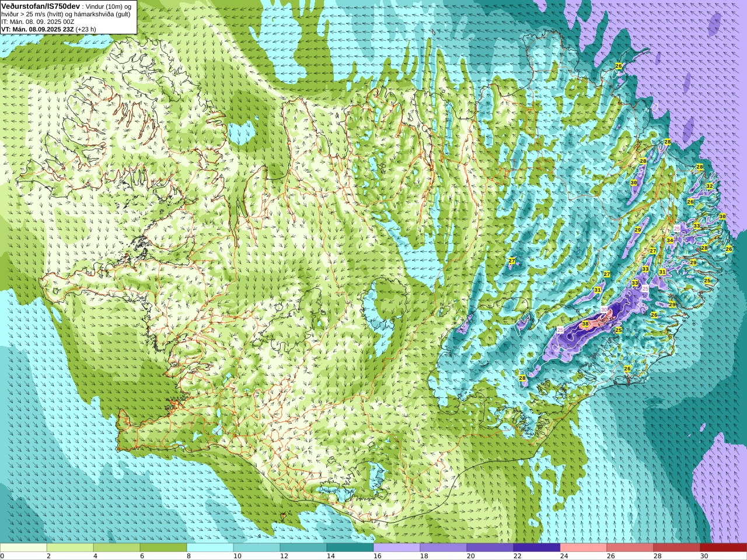This screenshot has width=747, height=560.
Task: Click the legend scale value "2"
Action: pyautogui.click(x=48, y=556)
